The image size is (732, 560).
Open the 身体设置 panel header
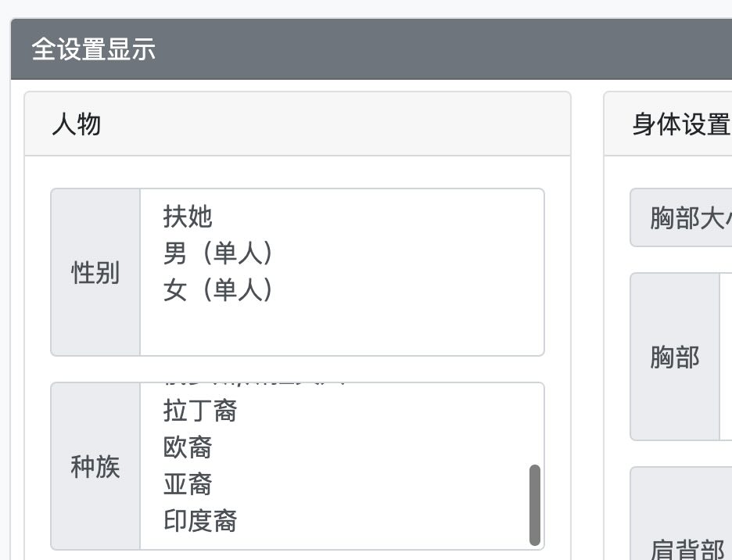[680, 124]
